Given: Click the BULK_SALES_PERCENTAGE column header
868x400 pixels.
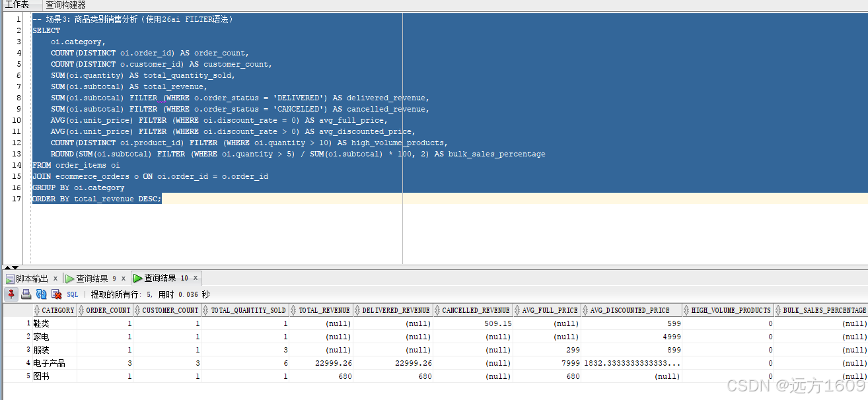Looking at the screenshot, I should point(821,310).
